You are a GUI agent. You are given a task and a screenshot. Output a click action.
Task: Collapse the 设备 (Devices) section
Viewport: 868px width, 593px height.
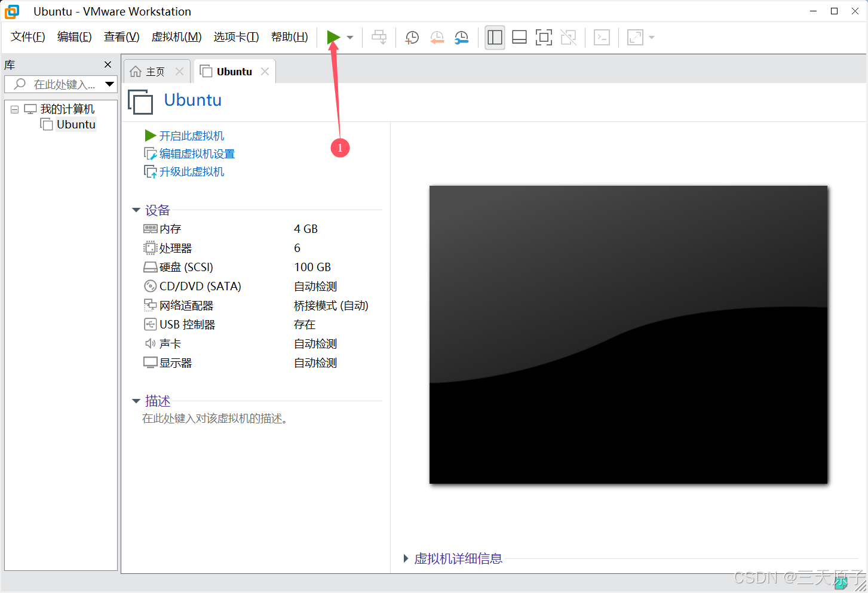[136, 210]
